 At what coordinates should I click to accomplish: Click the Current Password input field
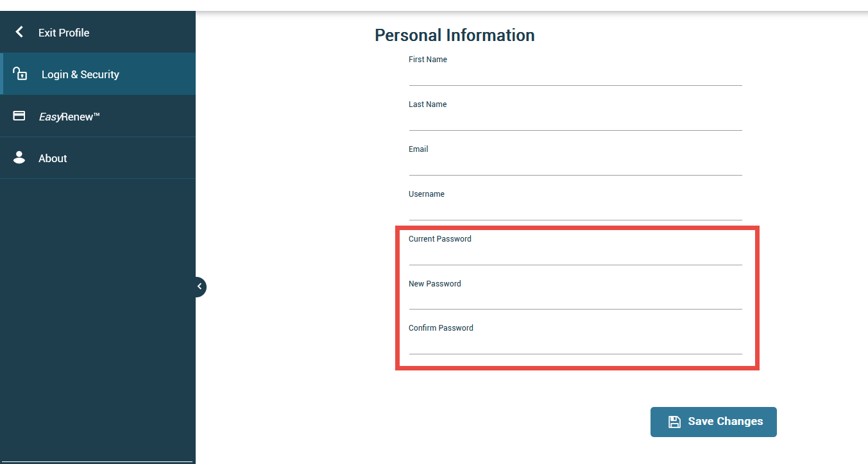(x=575, y=256)
